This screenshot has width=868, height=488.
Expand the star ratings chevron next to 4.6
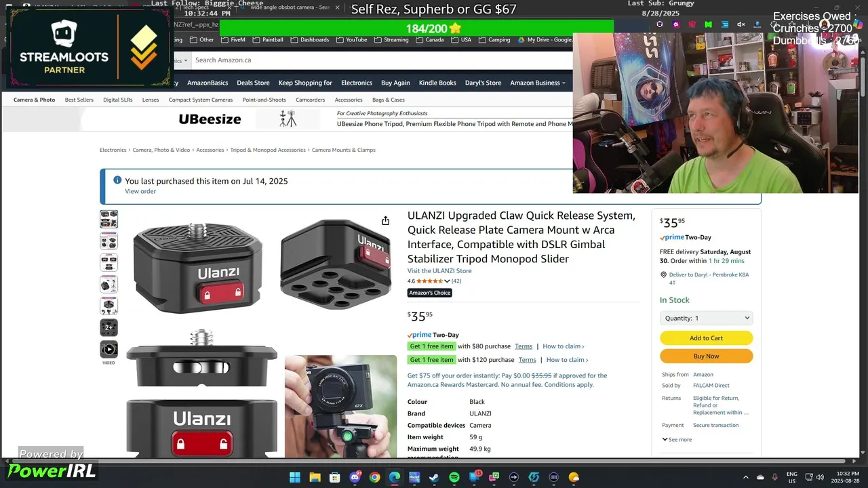tap(447, 281)
